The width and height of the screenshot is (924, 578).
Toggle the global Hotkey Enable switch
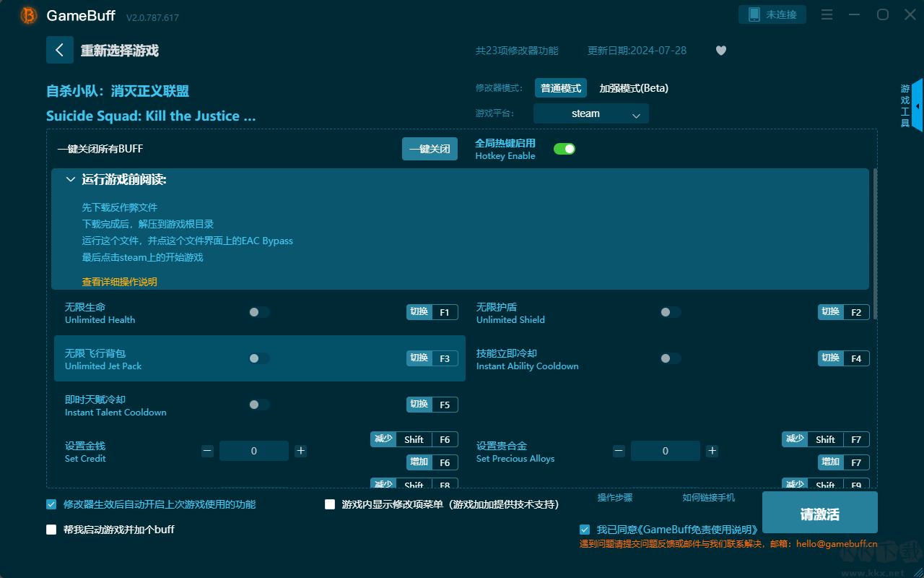coord(565,149)
